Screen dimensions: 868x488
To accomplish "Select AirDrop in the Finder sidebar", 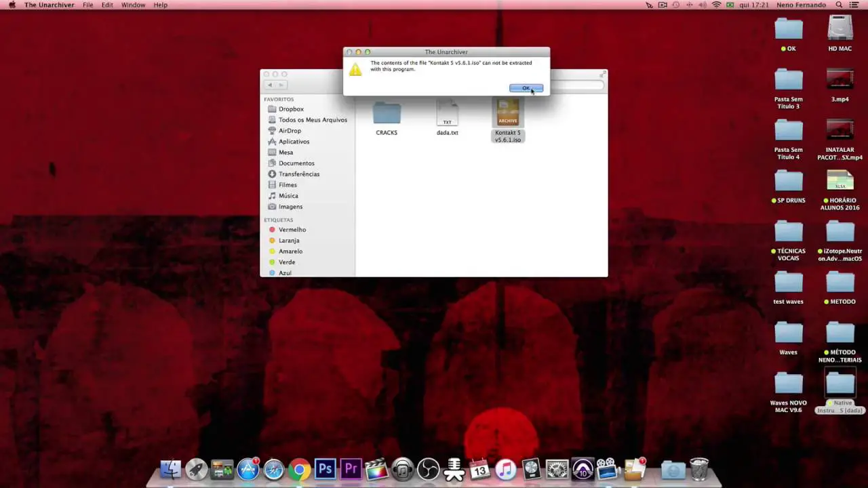I will pyautogui.click(x=290, y=131).
